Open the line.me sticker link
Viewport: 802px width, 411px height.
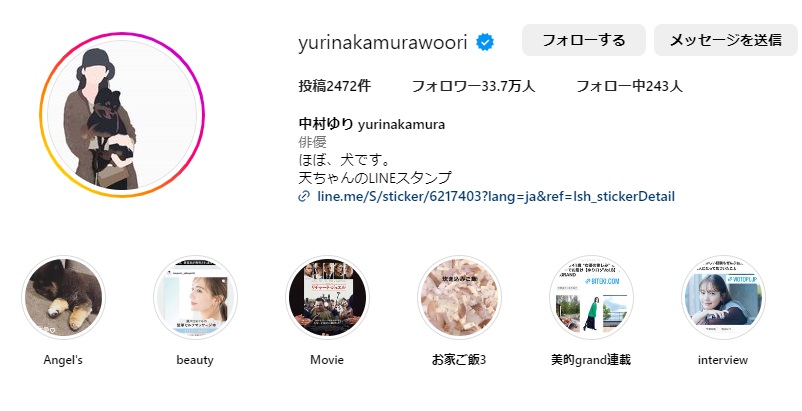(x=496, y=196)
